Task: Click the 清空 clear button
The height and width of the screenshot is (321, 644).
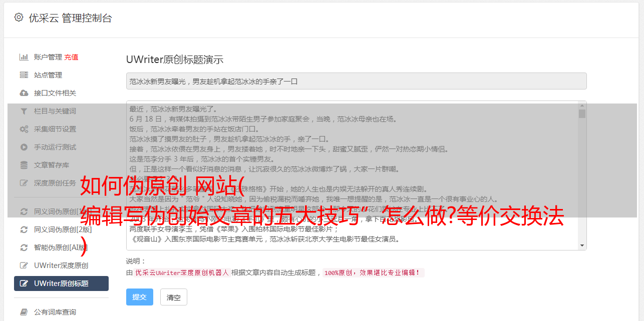Action: (x=174, y=297)
